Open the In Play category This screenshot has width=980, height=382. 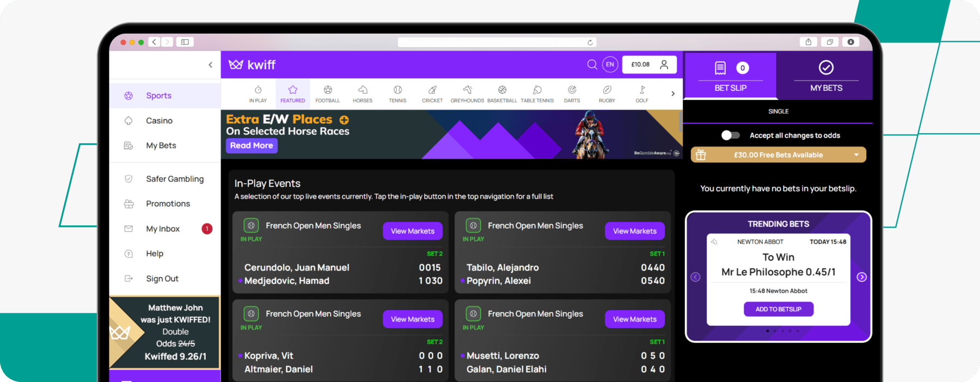(x=258, y=94)
